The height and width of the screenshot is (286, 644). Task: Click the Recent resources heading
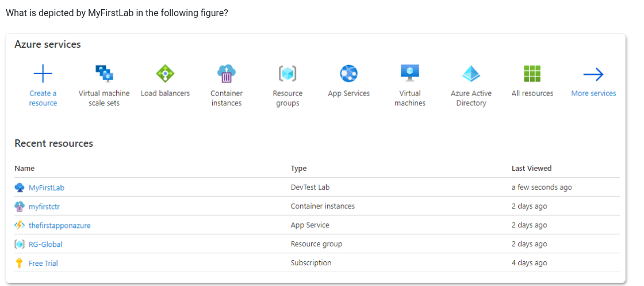pos(54,143)
